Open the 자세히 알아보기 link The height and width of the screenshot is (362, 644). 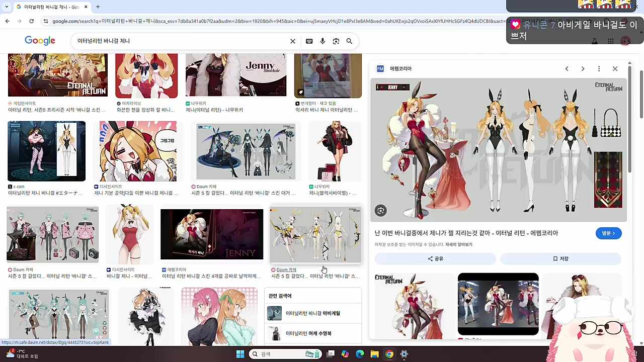pos(458,244)
